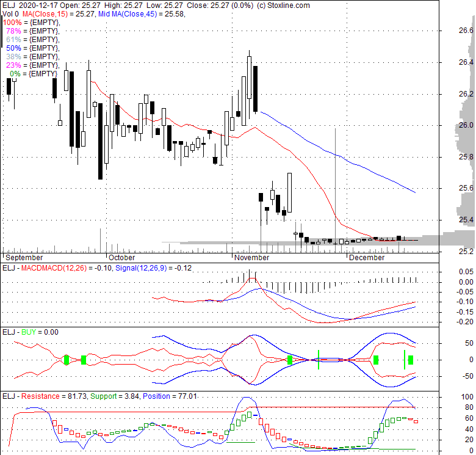Click the ELJ 2020-12-17 header text
The height and width of the screenshot is (455, 476).
(x=31, y=5)
